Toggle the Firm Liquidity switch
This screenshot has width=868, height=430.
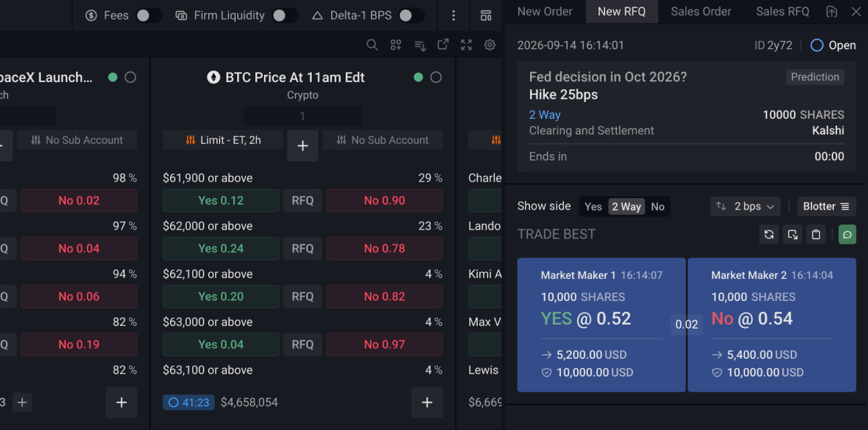pos(285,15)
